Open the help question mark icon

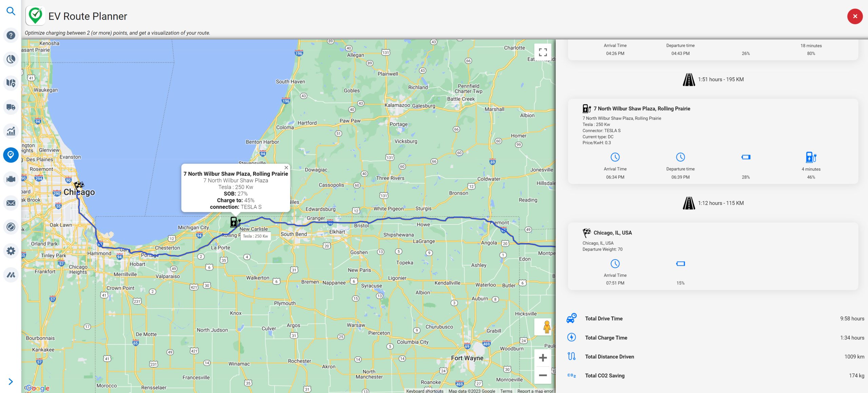[x=11, y=35]
